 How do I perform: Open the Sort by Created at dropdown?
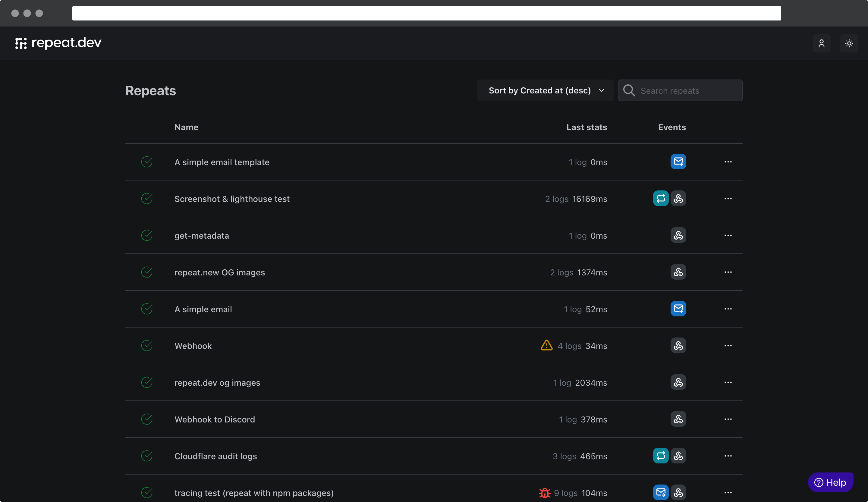[545, 91]
